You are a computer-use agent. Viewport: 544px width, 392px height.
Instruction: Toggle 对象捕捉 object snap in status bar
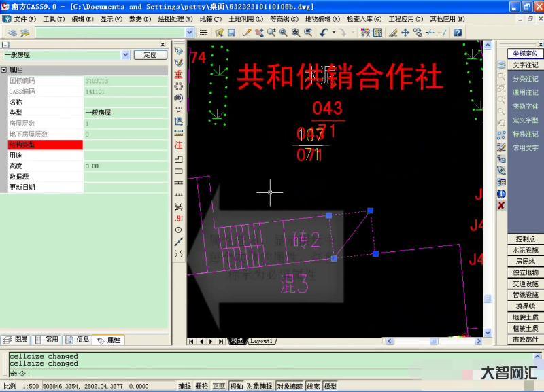point(259,386)
